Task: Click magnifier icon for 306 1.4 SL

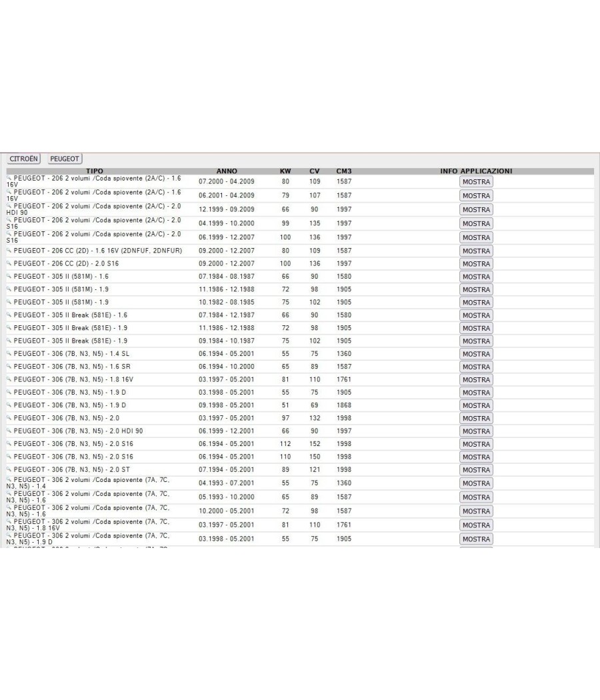Action: click(9, 353)
